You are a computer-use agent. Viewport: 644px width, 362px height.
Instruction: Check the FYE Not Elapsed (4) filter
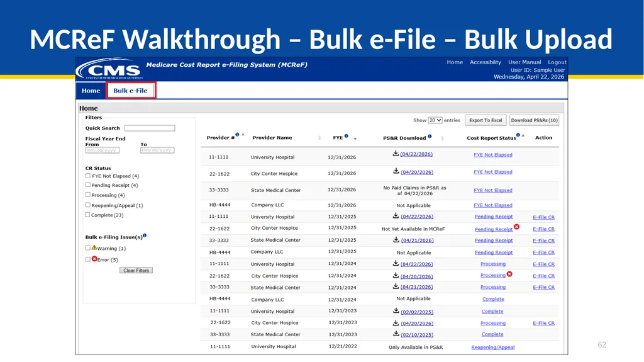click(x=88, y=176)
